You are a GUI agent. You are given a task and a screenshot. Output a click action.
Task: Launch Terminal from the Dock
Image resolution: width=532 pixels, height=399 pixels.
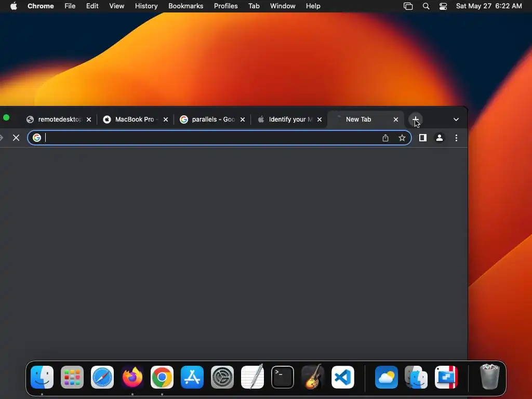point(282,377)
